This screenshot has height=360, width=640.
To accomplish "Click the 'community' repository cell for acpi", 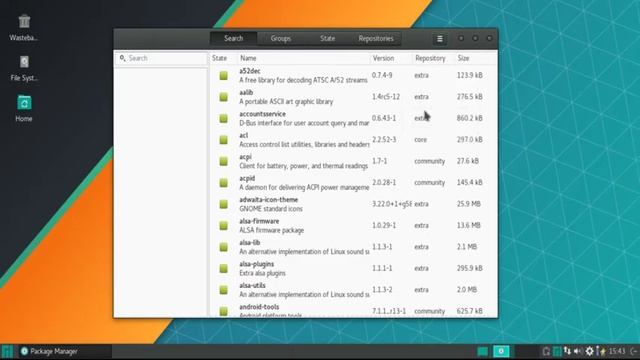I will pyautogui.click(x=429, y=161).
